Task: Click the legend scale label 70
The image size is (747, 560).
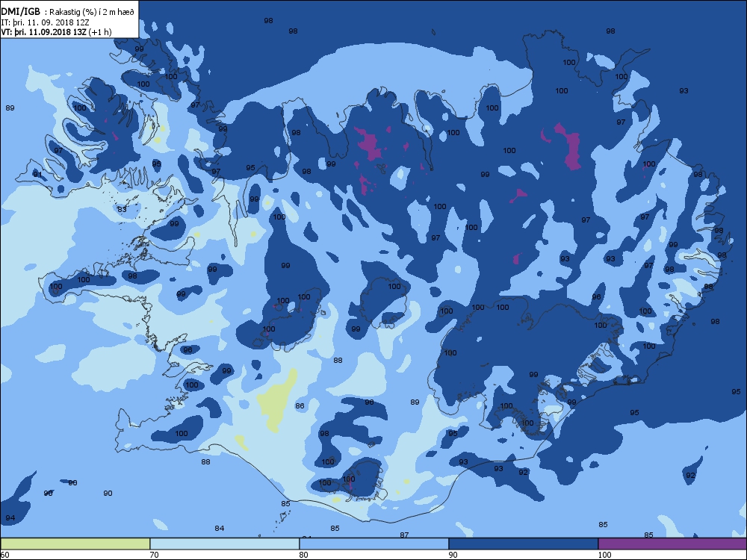Action: [x=155, y=555]
